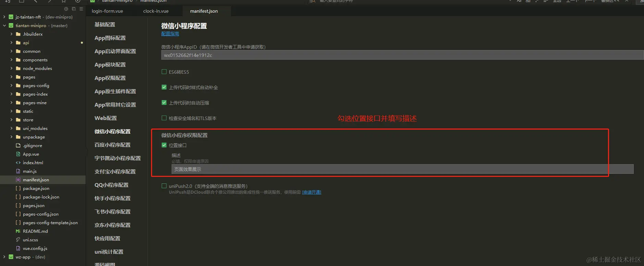Uncheck 上传代码时样式自动补全 checkbox

point(164,87)
